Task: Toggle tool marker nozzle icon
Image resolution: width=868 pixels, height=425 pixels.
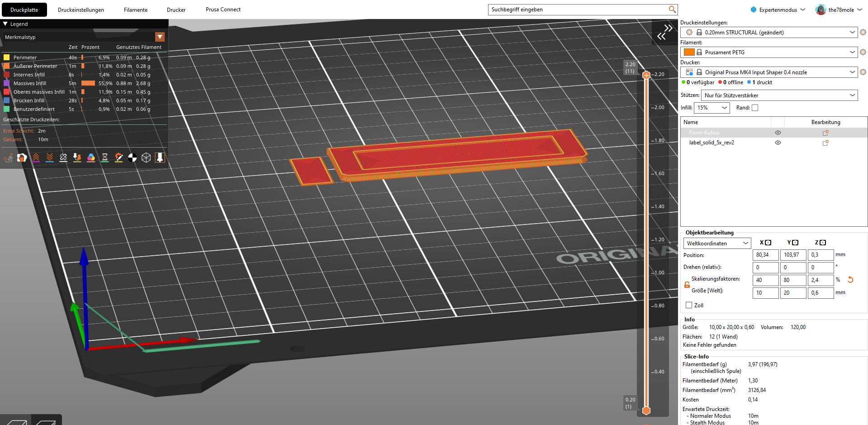Action: tap(160, 158)
